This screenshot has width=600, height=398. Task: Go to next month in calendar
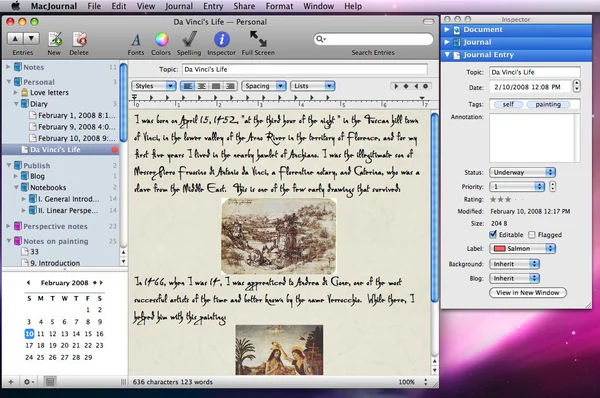(101, 282)
